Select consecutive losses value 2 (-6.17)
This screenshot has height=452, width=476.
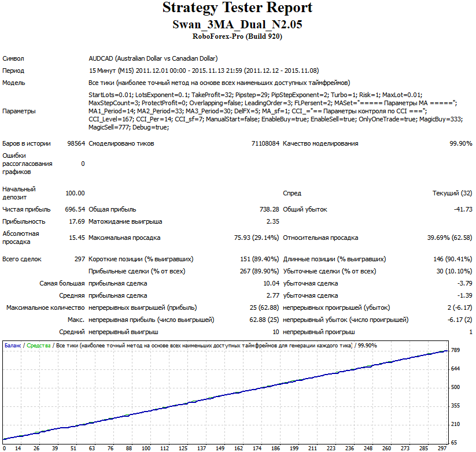click(460, 307)
